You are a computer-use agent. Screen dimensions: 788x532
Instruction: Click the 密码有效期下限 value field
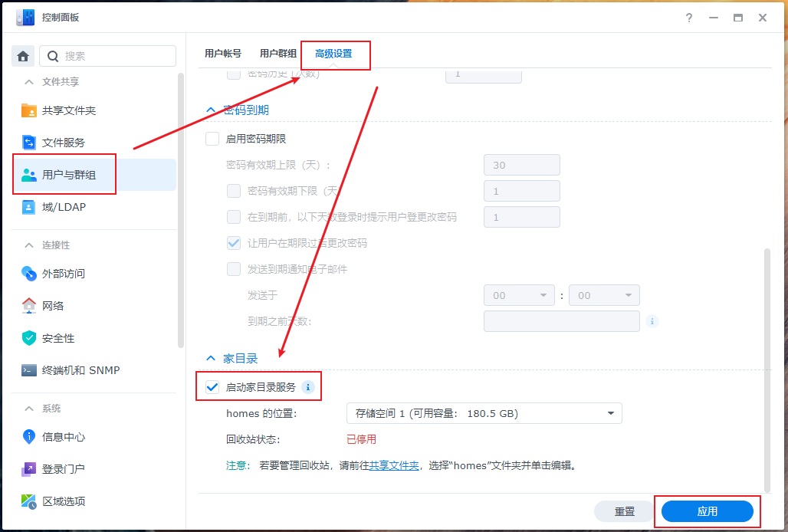[x=522, y=191]
